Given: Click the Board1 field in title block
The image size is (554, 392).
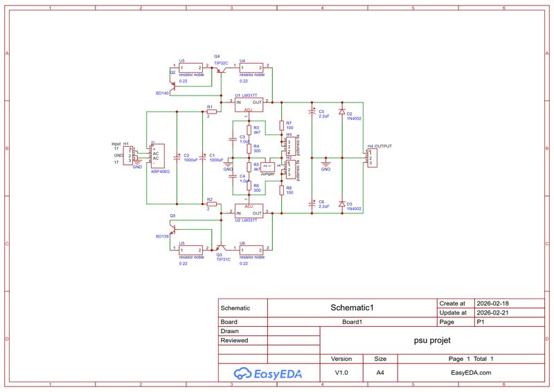Looking at the screenshot, I should tap(352, 322).
